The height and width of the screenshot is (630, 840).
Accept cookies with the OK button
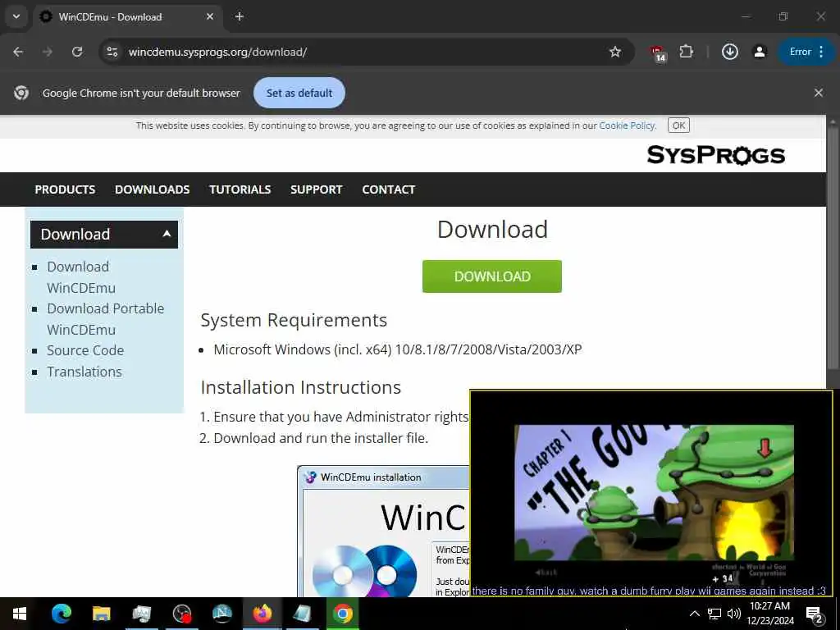[x=678, y=126]
